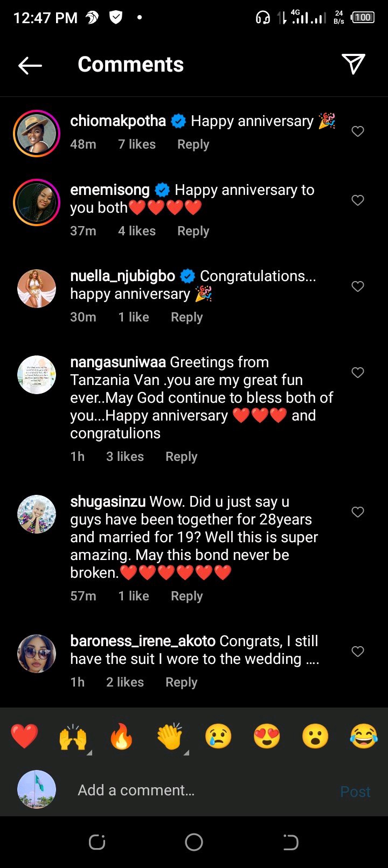Reply to baroness_irene_akoto's comment

point(181,682)
